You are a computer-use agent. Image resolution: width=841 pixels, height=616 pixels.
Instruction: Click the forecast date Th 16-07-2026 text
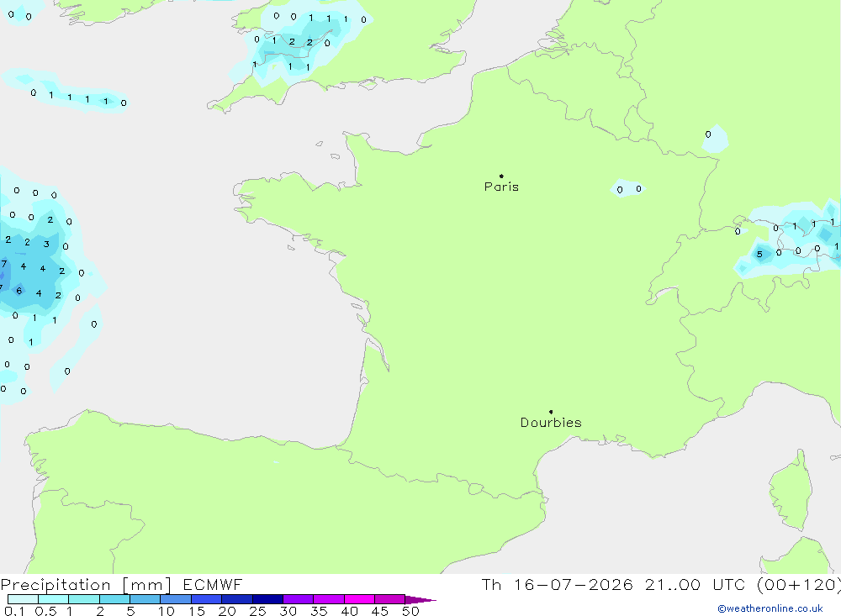(557, 585)
